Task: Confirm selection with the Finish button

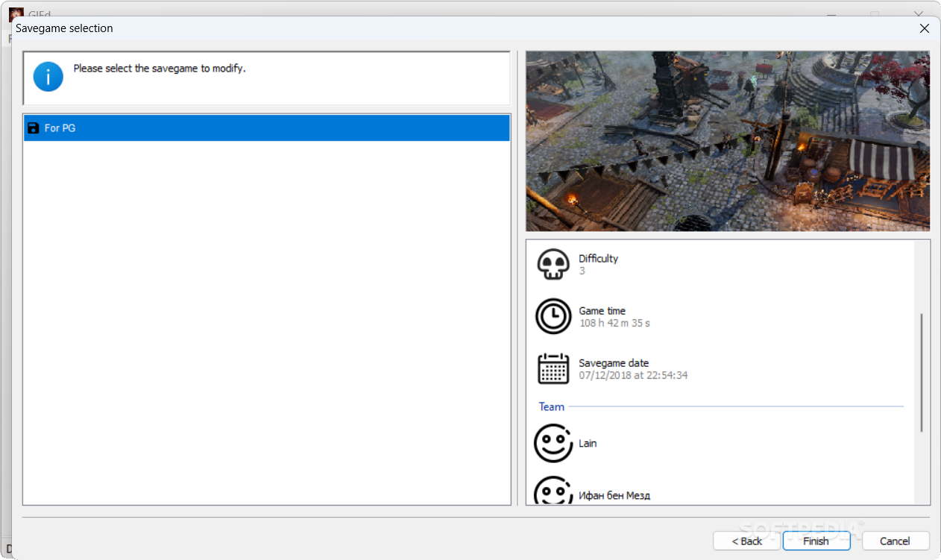Action: [x=816, y=541]
